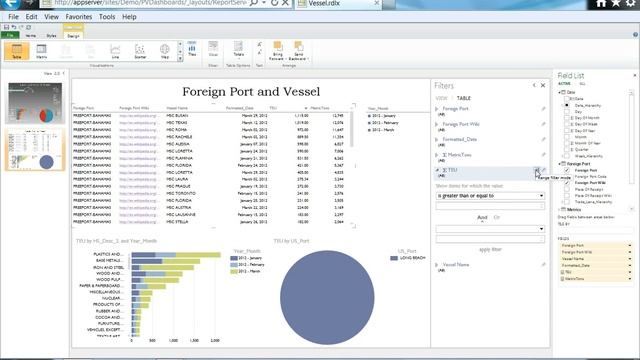Open the Totals table option

click(239, 49)
